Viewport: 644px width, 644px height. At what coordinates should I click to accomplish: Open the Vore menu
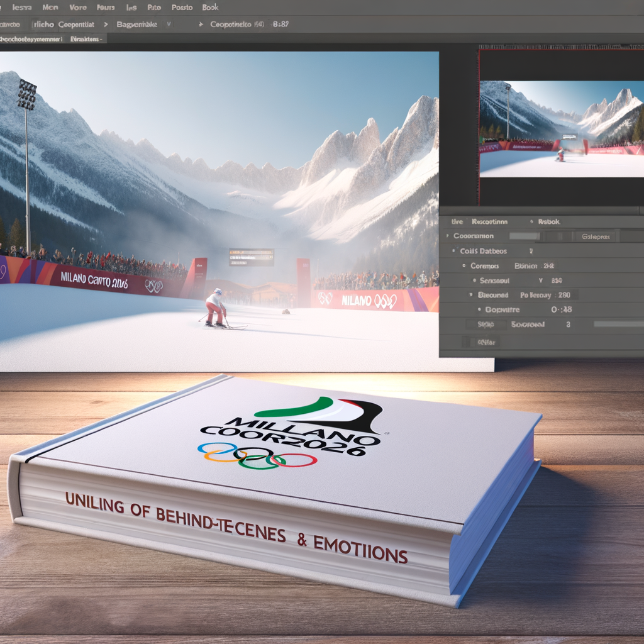[77, 8]
